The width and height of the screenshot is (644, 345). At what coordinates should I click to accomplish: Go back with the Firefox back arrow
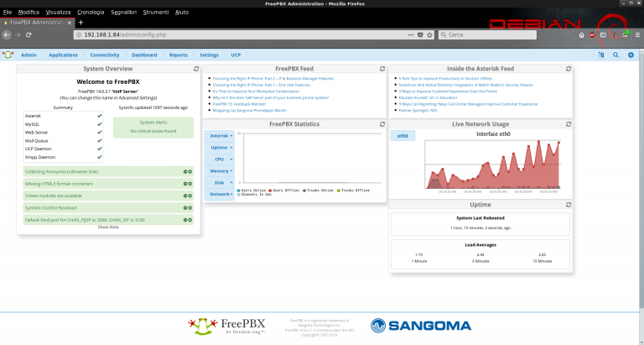(x=7, y=35)
